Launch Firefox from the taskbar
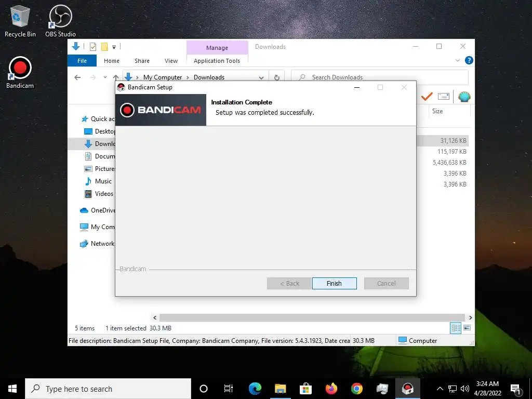Image resolution: width=532 pixels, height=399 pixels. (x=331, y=389)
